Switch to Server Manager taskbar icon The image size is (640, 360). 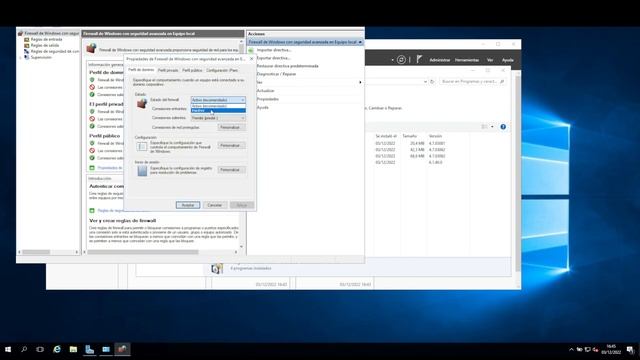90,349
